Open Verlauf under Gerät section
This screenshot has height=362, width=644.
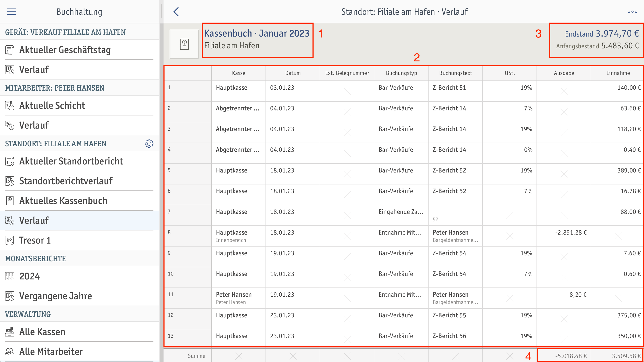coord(80,70)
